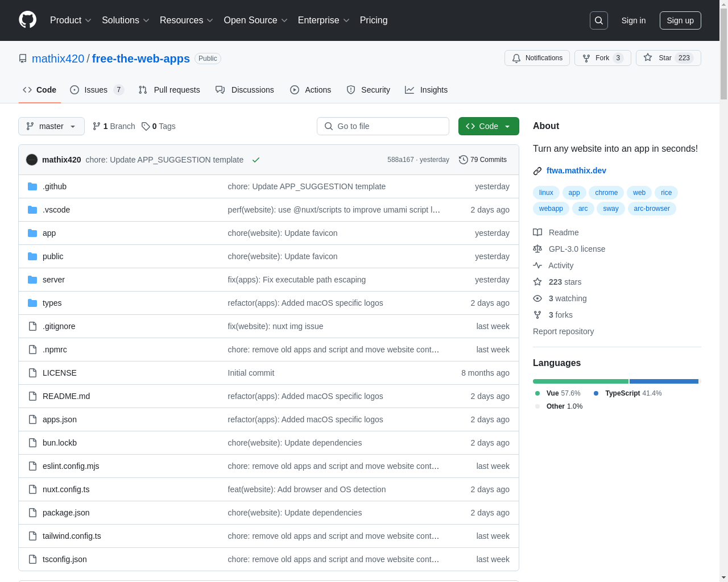Expand the Open Source menu
This screenshot has height=582, width=728.
256,20
